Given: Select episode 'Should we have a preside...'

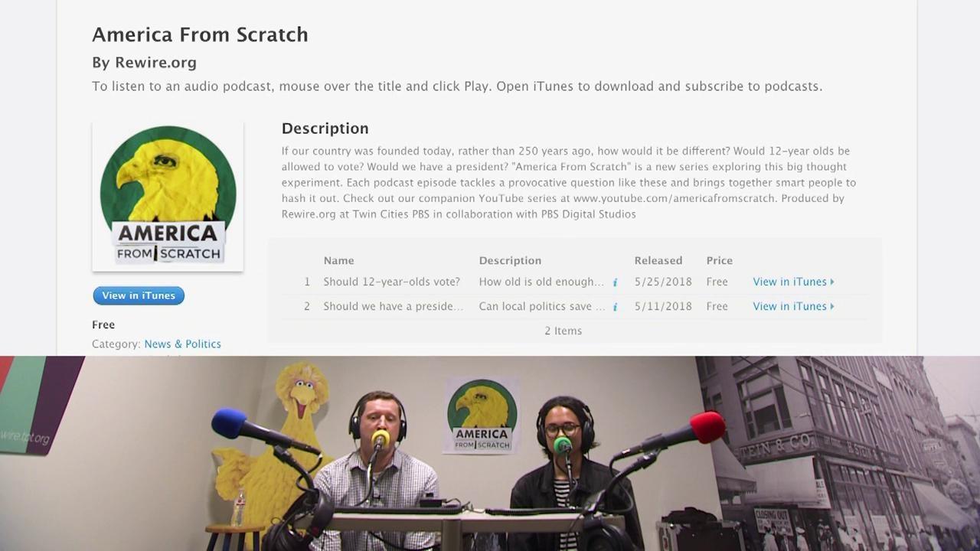Looking at the screenshot, I should 393,306.
